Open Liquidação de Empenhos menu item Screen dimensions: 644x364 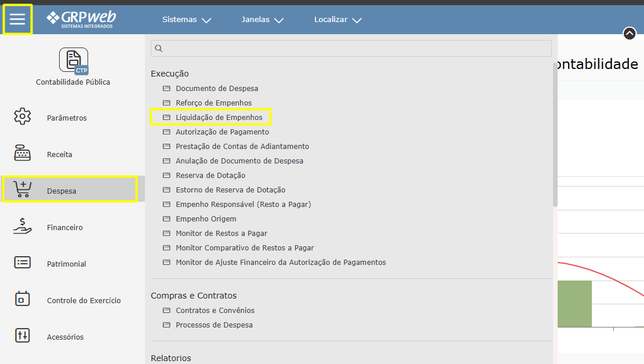[219, 118]
